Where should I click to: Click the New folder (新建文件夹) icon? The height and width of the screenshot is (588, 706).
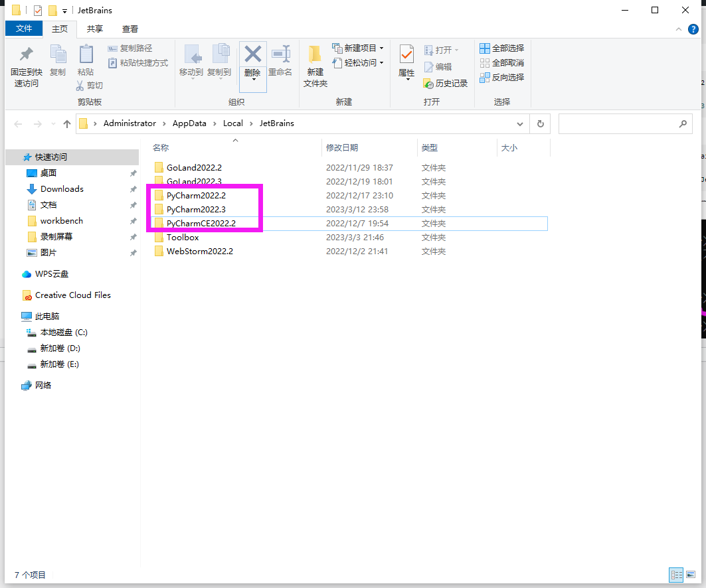pos(315,54)
